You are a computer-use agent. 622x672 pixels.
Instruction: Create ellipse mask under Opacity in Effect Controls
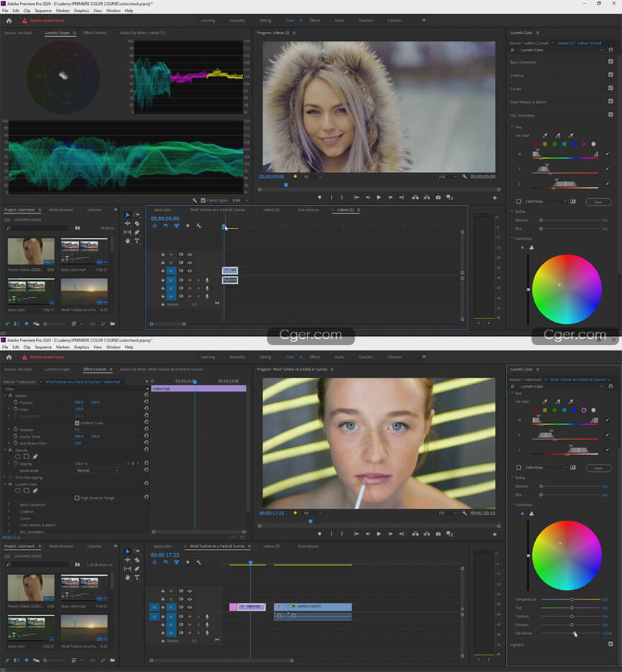pos(18,456)
